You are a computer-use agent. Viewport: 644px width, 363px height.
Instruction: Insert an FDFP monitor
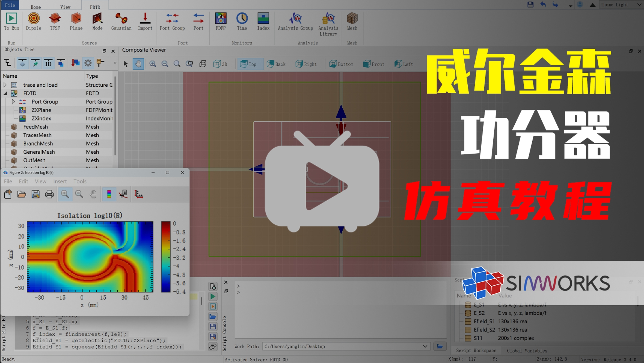221,21
